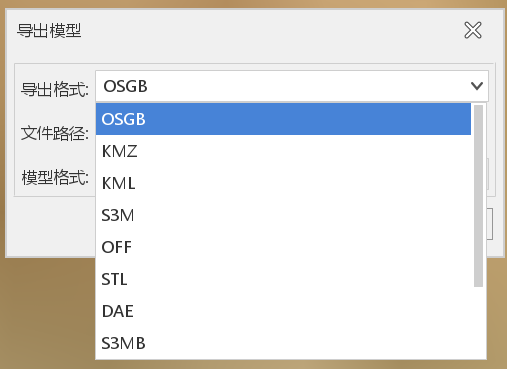The width and height of the screenshot is (507, 369).
Task: Click the 导出格式 label
Action: point(55,89)
